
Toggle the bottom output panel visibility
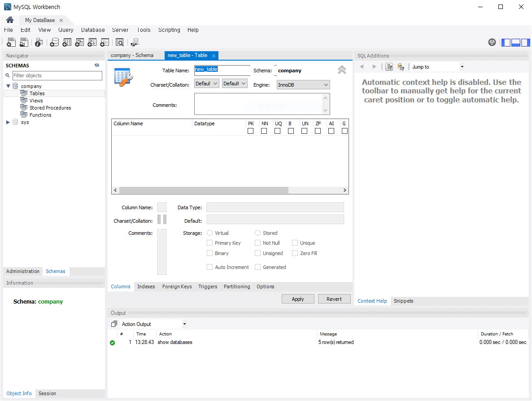[516, 43]
